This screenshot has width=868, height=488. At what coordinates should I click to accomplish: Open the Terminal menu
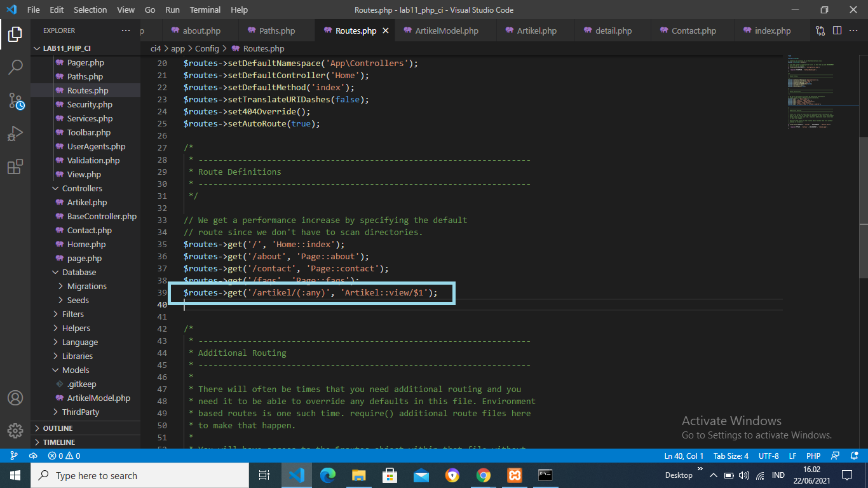click(205, 10)
